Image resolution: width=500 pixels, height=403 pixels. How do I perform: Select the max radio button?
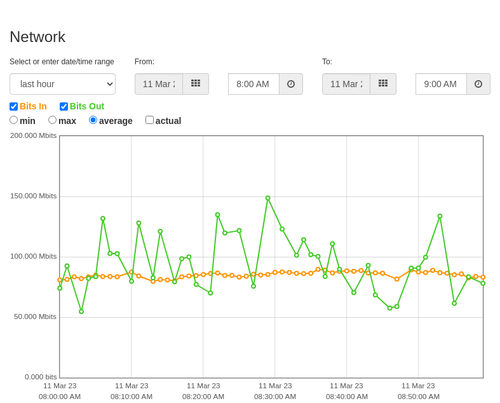[52, 120]
